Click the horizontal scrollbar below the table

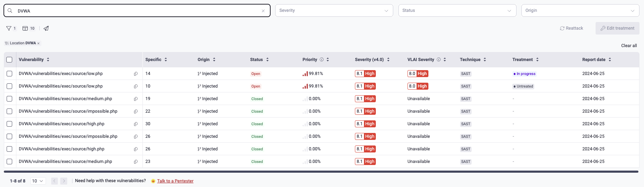click(x=321, y=172)
